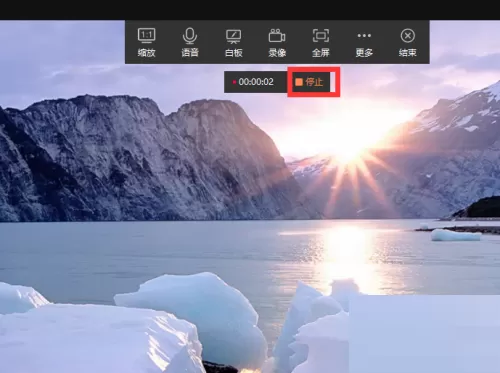End the session with 结束
This screenshot has height=373, width=500.
pos(408,42)
